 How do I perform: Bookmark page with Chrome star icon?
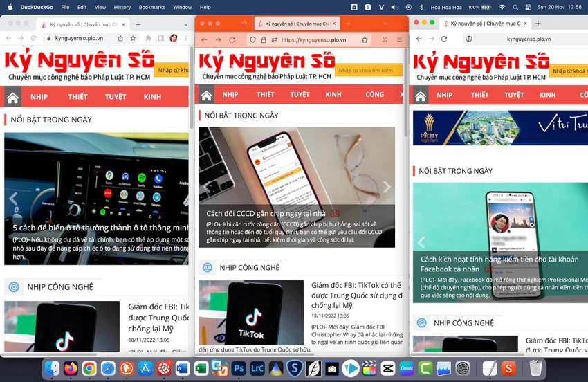(133, 38)
